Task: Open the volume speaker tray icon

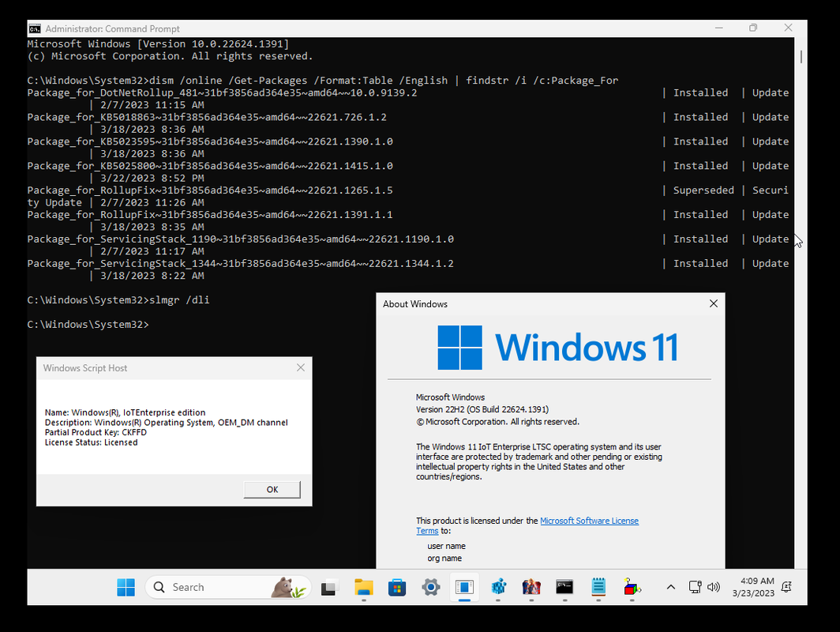Action: click(x=714, y=587)
